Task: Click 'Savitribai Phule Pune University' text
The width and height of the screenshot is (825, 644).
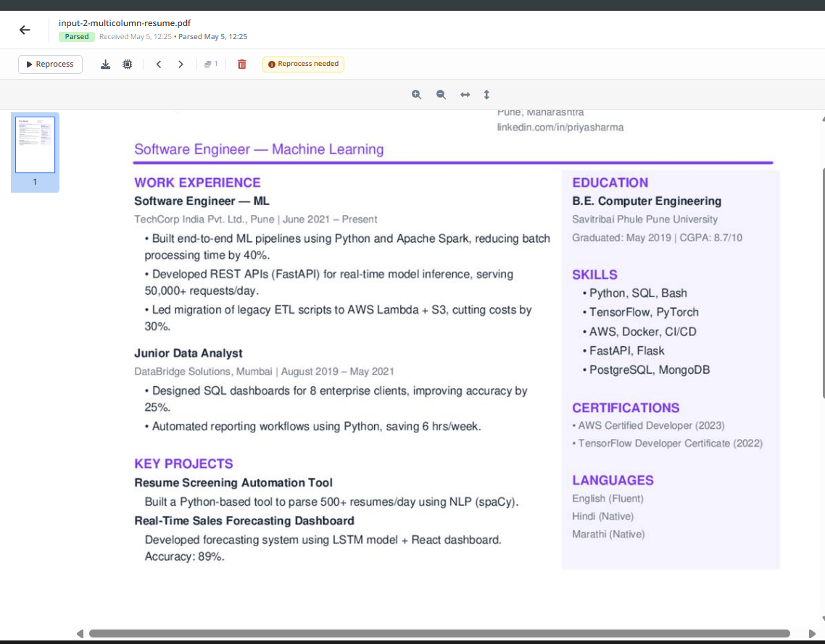Action: click(x=645, y=219)
